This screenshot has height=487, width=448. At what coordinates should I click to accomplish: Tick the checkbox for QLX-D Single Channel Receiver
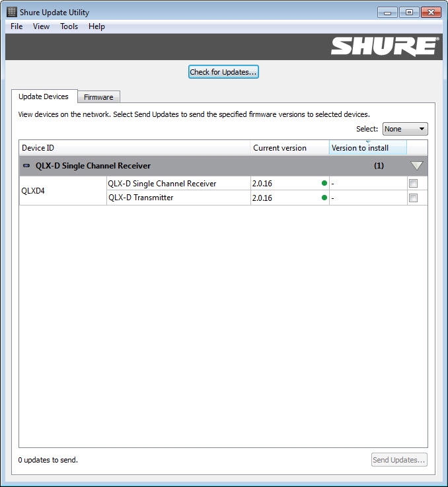pos(414,184)
